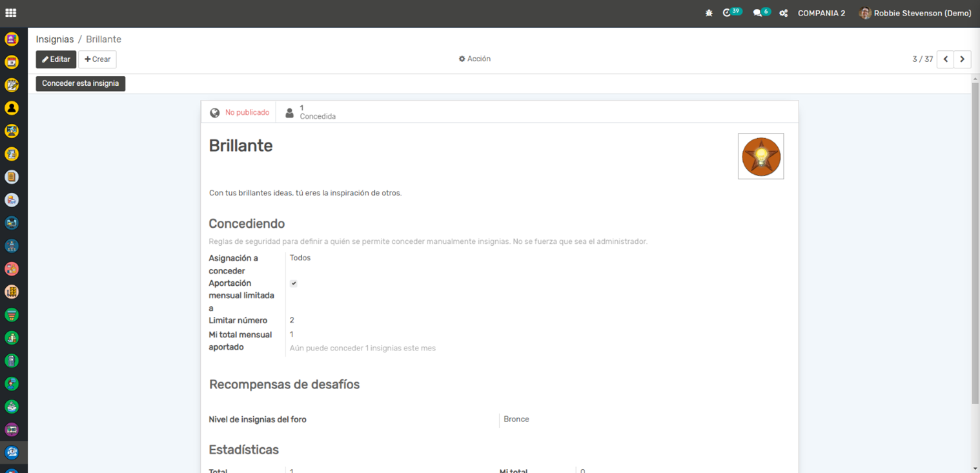The width and height of the screenshot is (980, 473).
Task: Open COMPANIA 2 company switcher
Action: point(821,13)
